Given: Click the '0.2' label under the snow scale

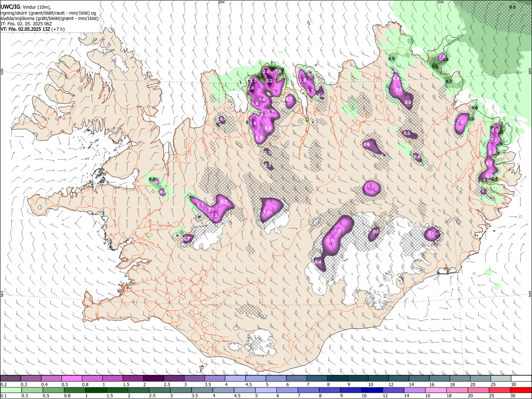Looking at the screenshot, I should pos(3,384).
